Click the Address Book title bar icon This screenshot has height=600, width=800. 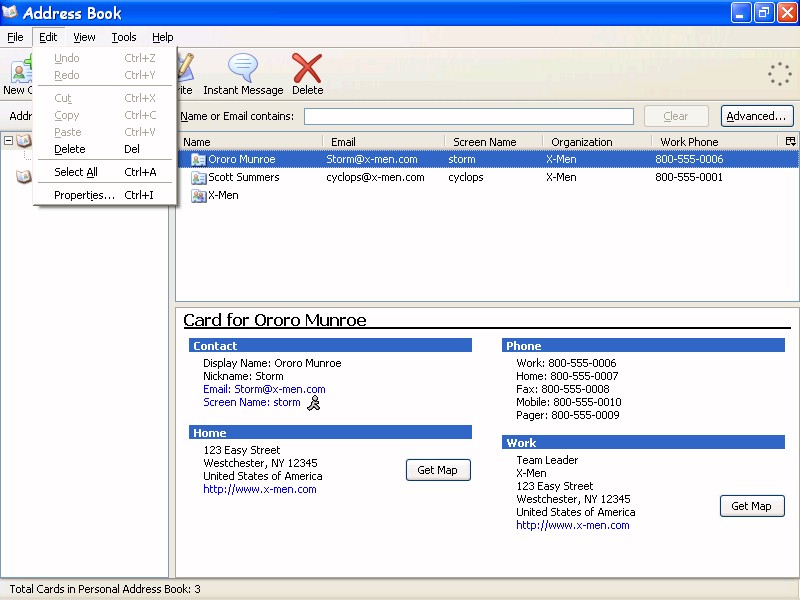pos(10,12)
